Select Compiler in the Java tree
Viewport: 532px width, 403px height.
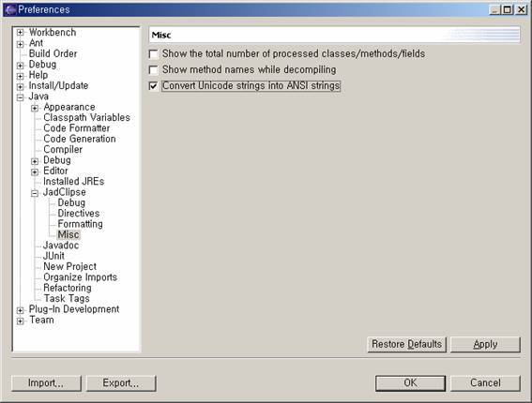[63, 149]
